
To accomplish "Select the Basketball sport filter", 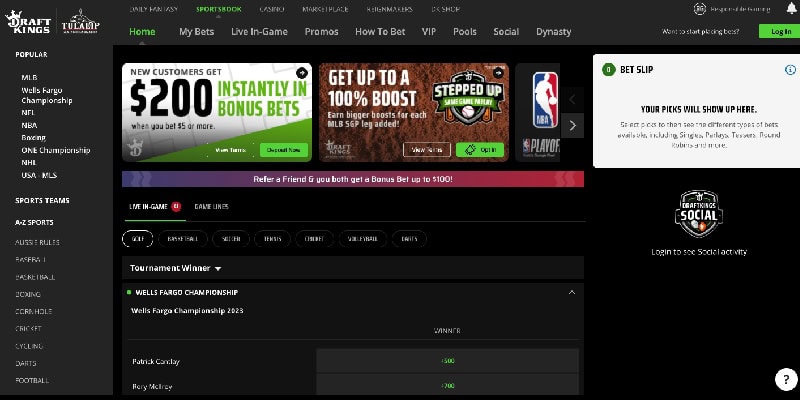I will pyautogui.click(x=183, y=239).
